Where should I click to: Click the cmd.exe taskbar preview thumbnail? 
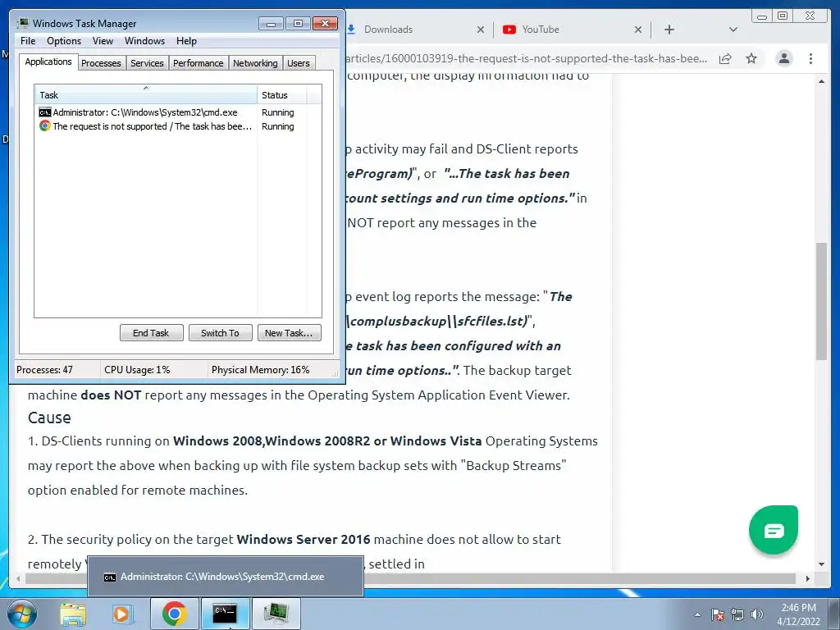(226, 577)
